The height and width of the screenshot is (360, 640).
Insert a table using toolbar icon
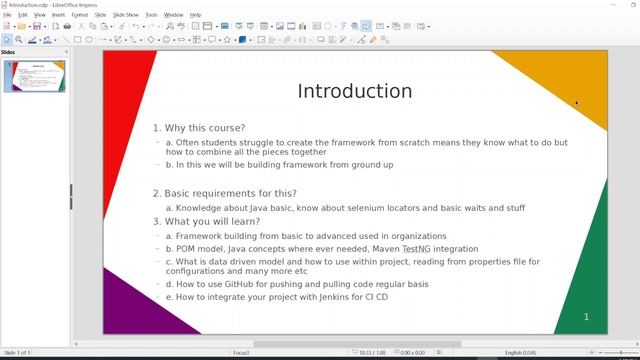(264, 26)
